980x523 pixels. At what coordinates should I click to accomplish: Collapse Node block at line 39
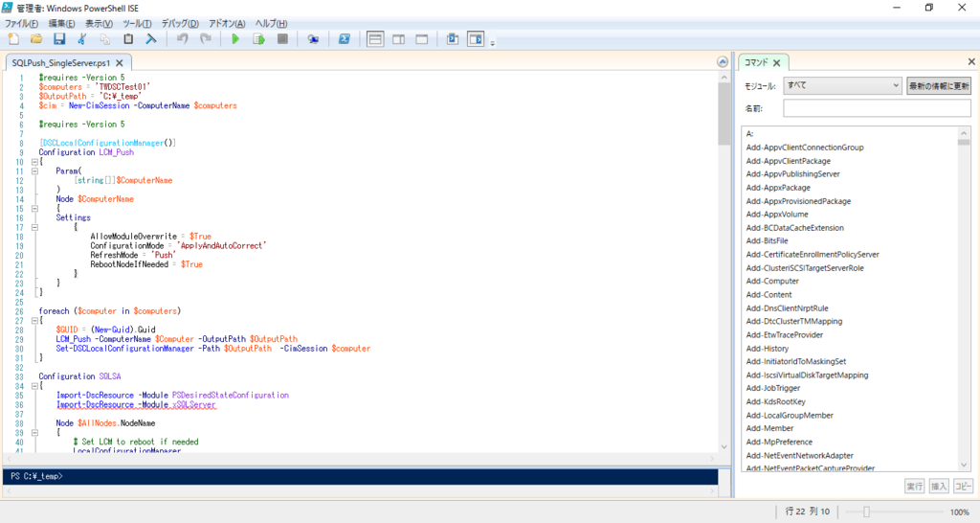pos(35,432)
